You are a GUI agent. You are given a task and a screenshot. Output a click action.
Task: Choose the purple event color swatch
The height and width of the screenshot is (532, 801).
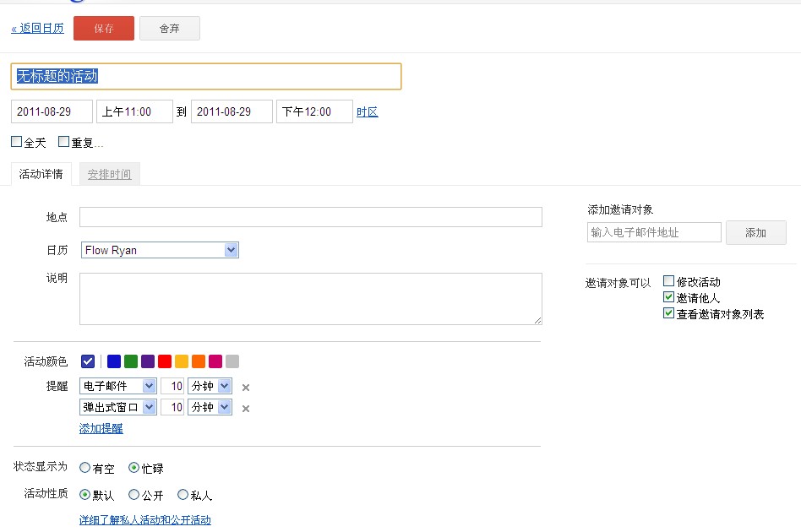pos(148,361)
